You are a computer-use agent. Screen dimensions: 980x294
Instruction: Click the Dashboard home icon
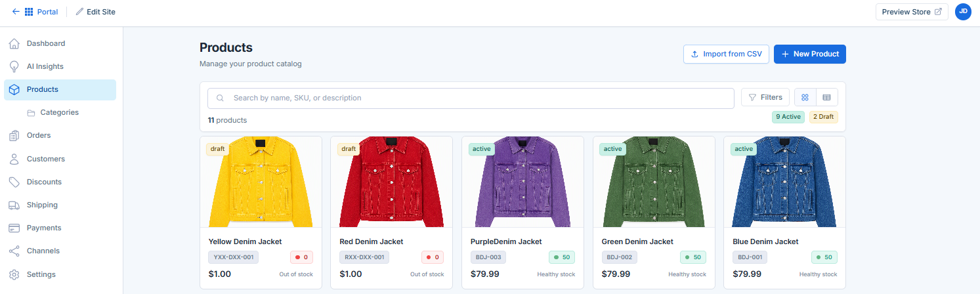point(14,43)
